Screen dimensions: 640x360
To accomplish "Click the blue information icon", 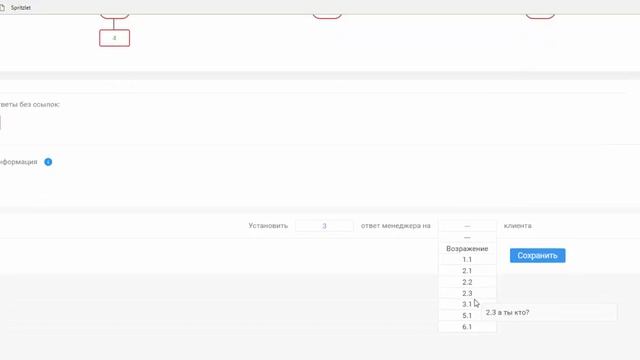I will pos(48,162).
